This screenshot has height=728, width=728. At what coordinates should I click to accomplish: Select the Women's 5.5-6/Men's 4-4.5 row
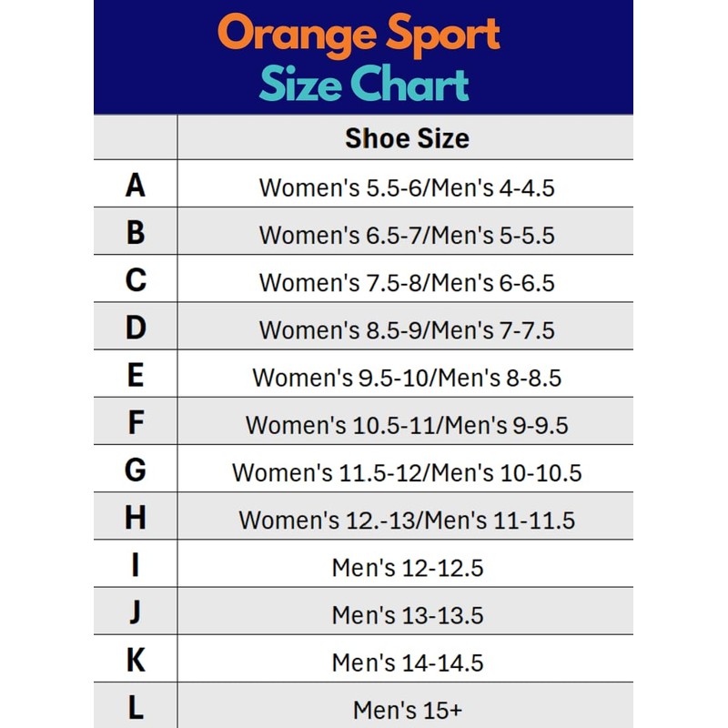click(407, 187)
